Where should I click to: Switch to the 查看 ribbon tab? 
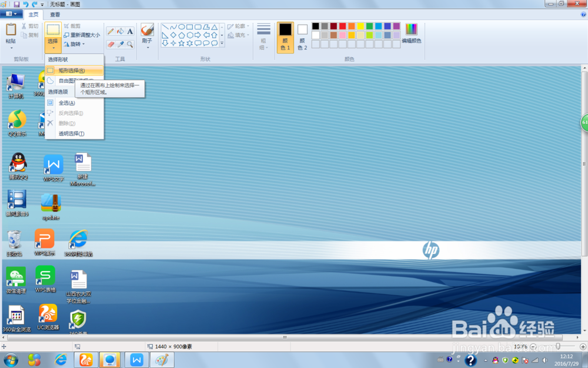[x=55, y=14]
